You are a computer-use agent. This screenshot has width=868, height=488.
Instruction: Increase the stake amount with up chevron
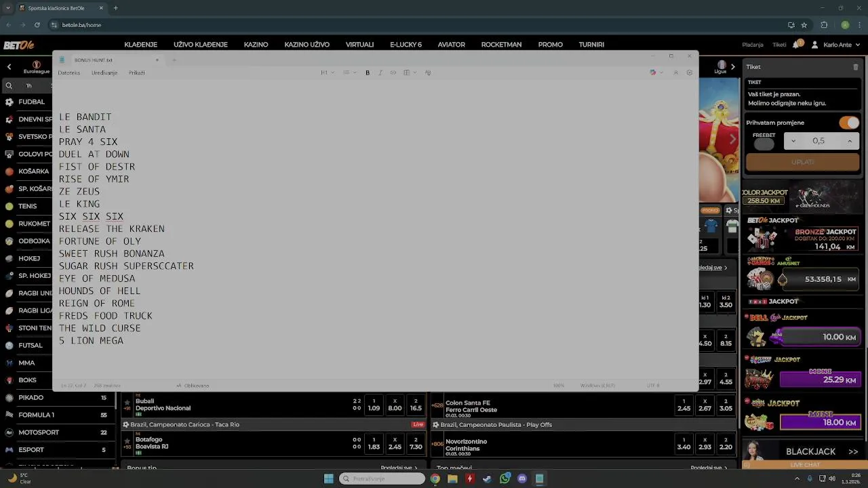(x=850, y=141)
